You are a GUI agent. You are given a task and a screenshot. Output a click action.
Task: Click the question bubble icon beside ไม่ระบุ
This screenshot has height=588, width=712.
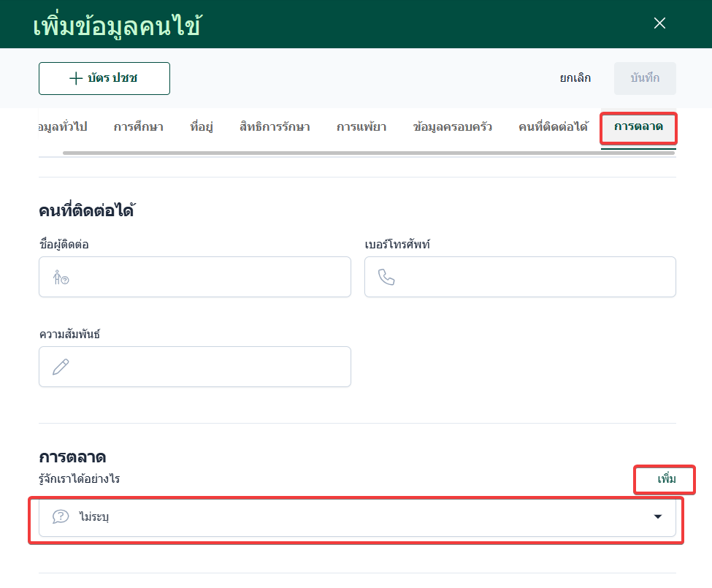pyautogui.click(x=61, y=517)
